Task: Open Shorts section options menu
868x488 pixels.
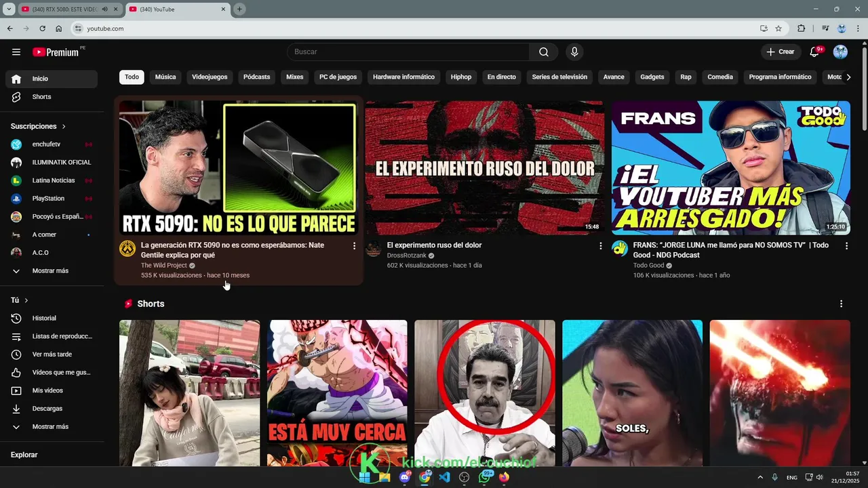Action: 841,304
